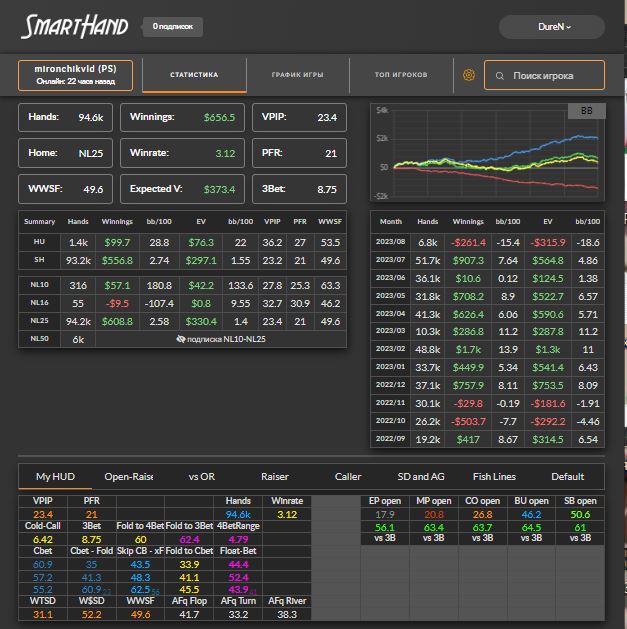The image size is (627, 629).
Task: Switch to the СТАТИСТИКА tab
Action: tap(194, 75)
